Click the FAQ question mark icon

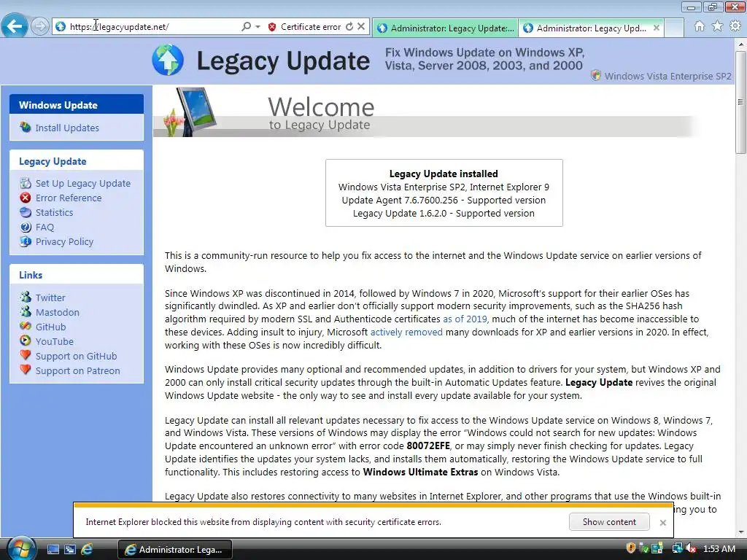coord(26,227)
